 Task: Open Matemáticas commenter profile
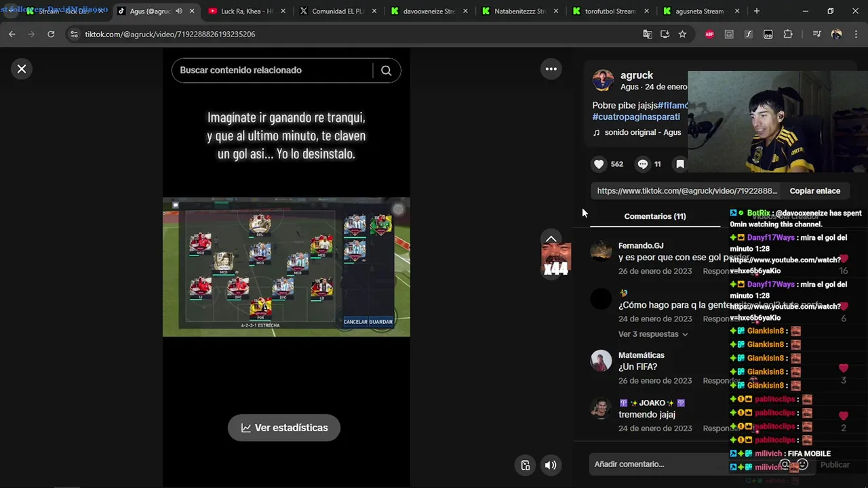click(641, 355)
